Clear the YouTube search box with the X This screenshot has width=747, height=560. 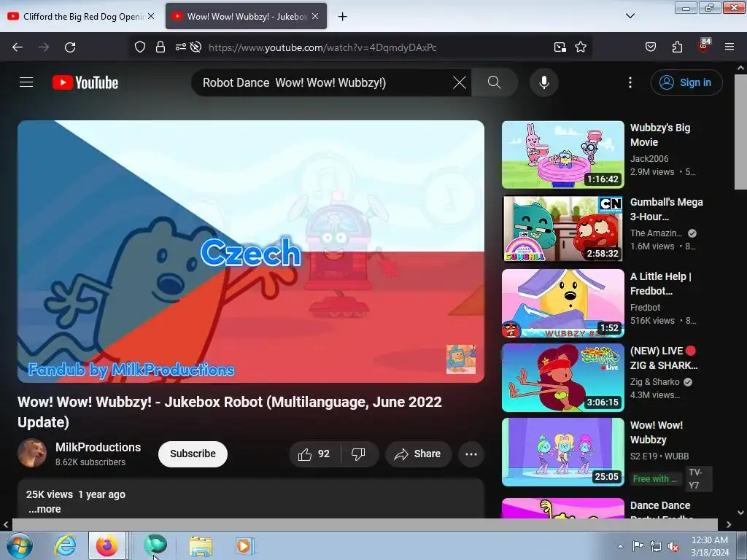pyautogui.click(x=460, y=82)
